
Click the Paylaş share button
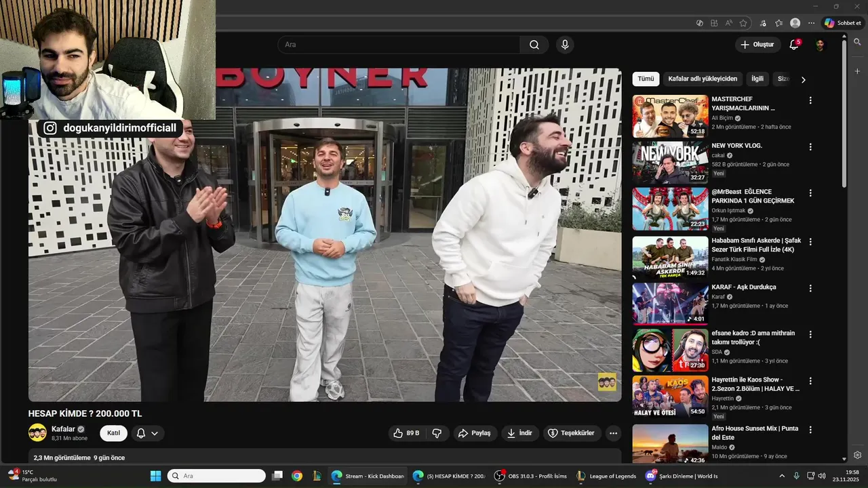pyautogui.click(x=474, y=433)
